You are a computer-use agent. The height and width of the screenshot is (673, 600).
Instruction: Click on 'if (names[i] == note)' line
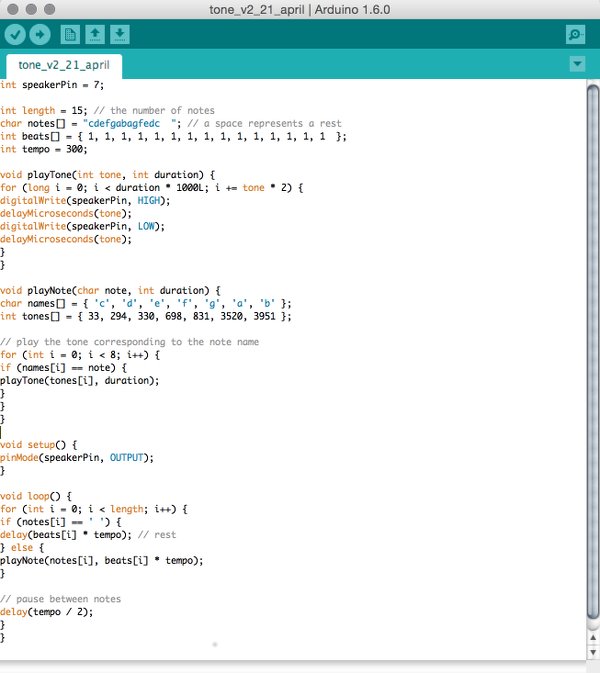point(64,368)
